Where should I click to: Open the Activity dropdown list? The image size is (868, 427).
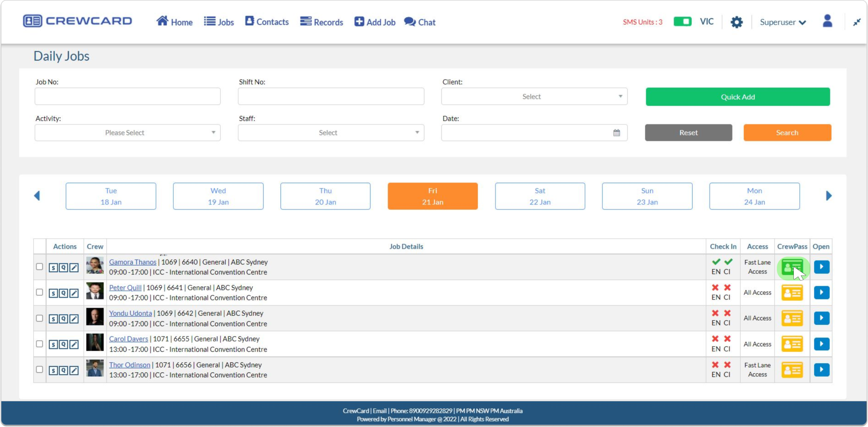(x=127, y=133)
